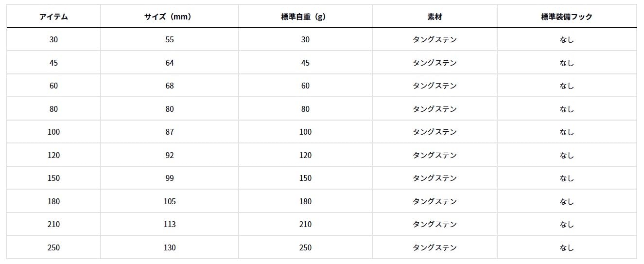Click size value 68 cell
The width and height of the screenshot is (644, 264).
click(x=170, y=86)
